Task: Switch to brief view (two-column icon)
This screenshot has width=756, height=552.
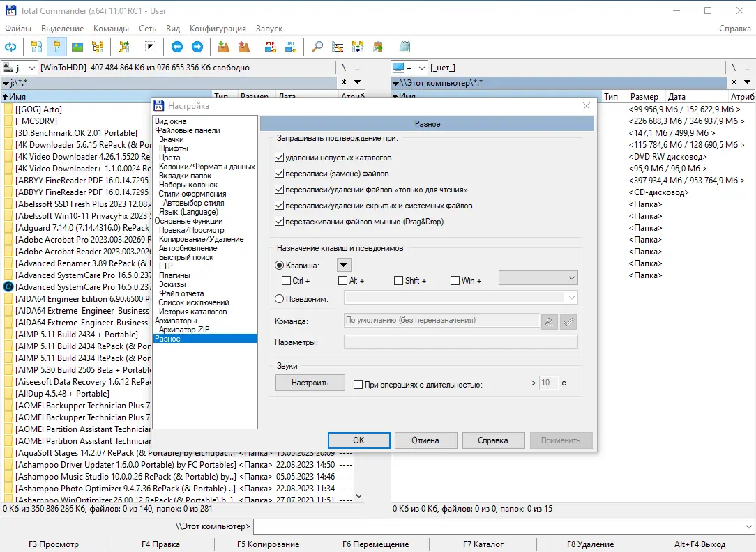Action: pyautogui.click(x=37, y=47)
